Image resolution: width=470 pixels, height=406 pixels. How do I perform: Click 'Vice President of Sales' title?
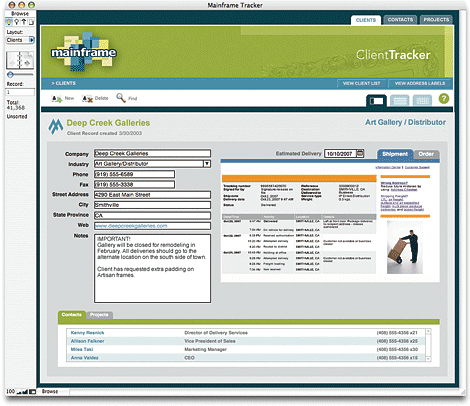click(210, 341)
